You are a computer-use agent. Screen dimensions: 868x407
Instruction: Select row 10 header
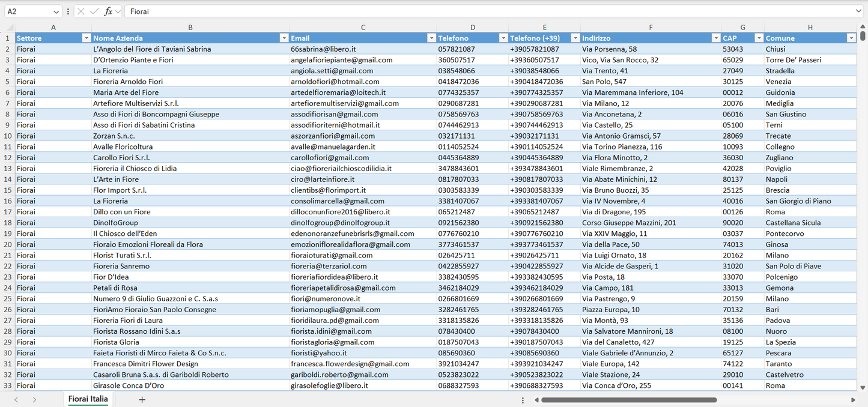tap(8, 136)
